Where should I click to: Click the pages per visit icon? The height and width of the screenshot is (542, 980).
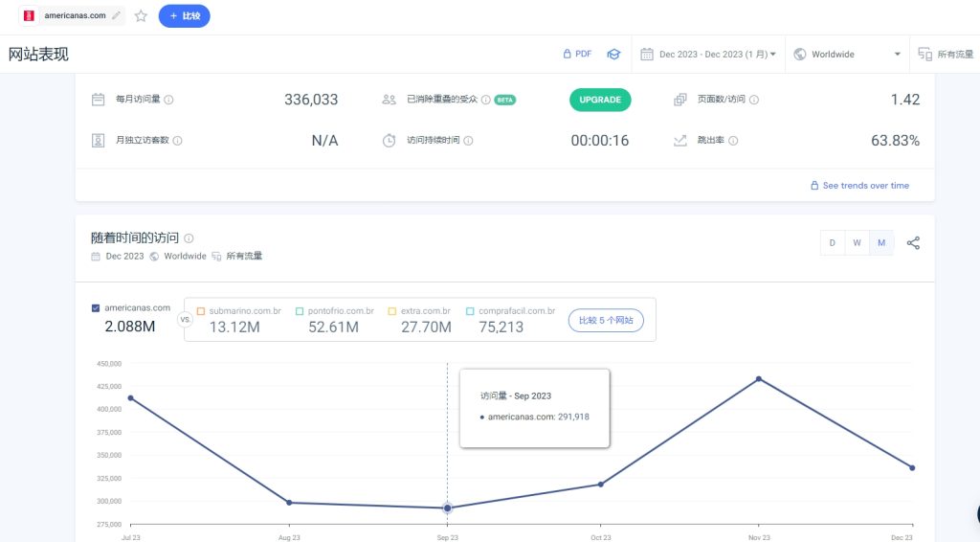coord(680,100)
